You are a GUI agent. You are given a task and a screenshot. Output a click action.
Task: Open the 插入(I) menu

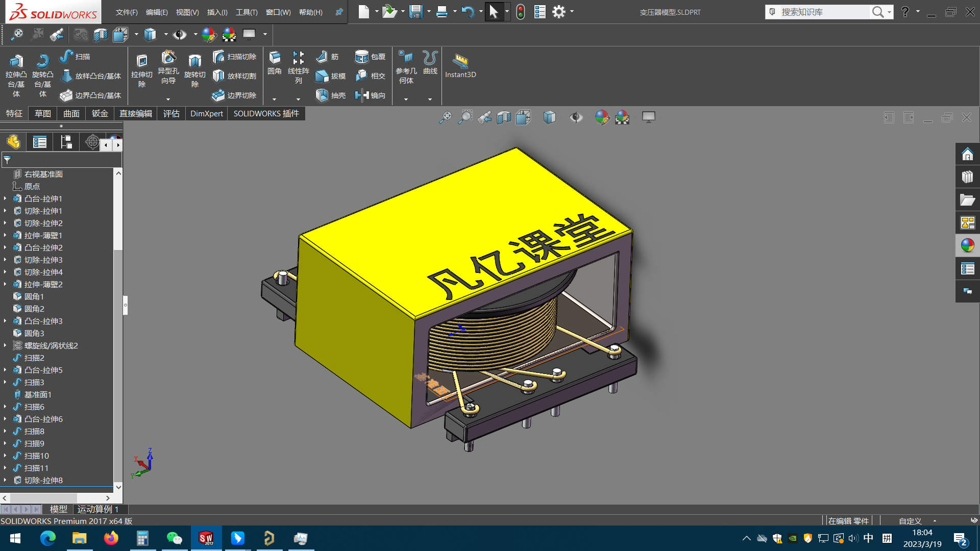pyautogui.click(x=217, y=12)
